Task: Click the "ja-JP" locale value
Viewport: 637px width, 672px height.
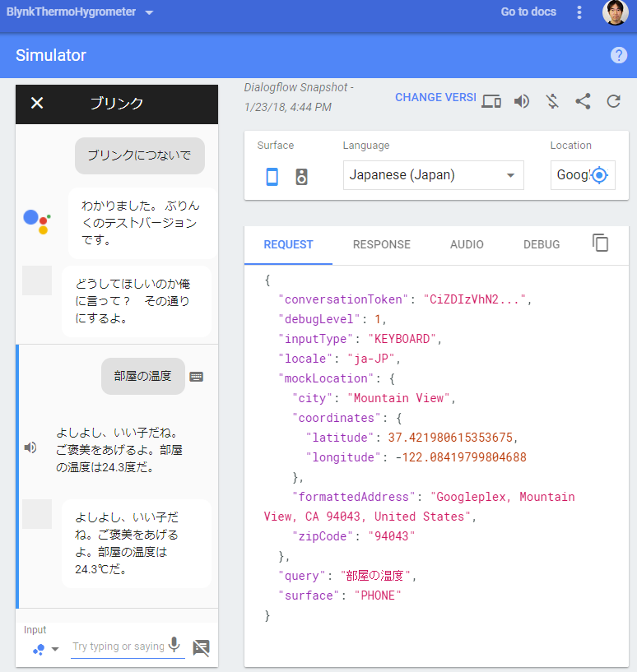Action: tap(370, 359)
